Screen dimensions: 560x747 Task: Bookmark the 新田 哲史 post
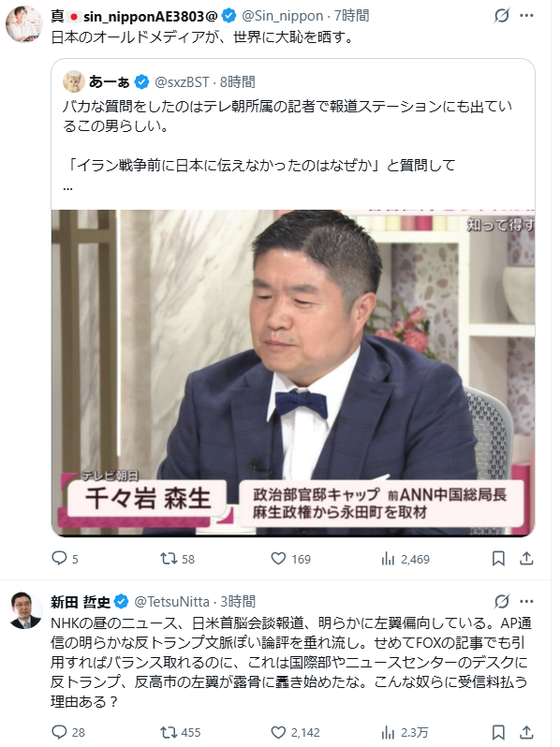[x=498, y=732]
